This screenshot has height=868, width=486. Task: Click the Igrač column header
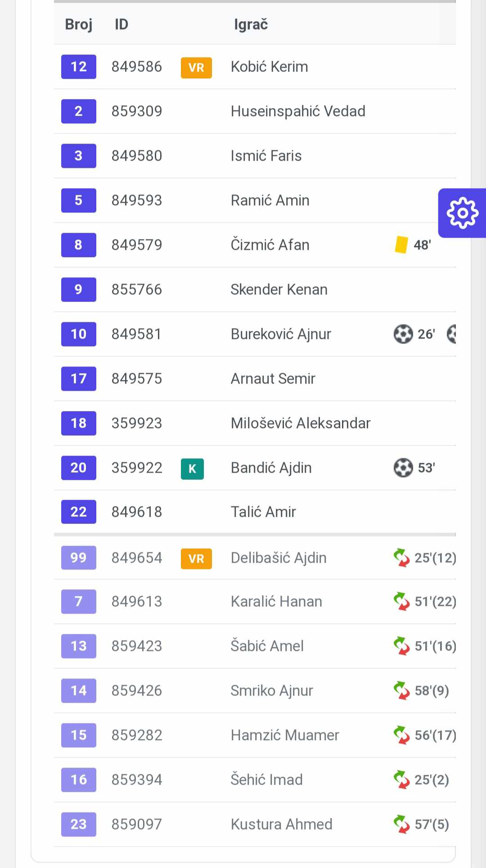pyautogui.click(x=251, y=24)
